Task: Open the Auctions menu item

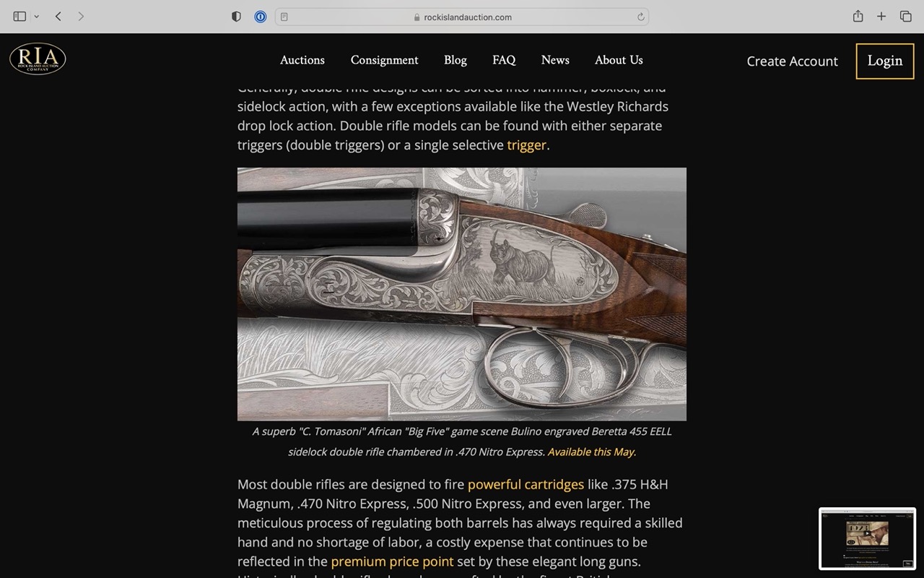Action: (x=302, y=60)
